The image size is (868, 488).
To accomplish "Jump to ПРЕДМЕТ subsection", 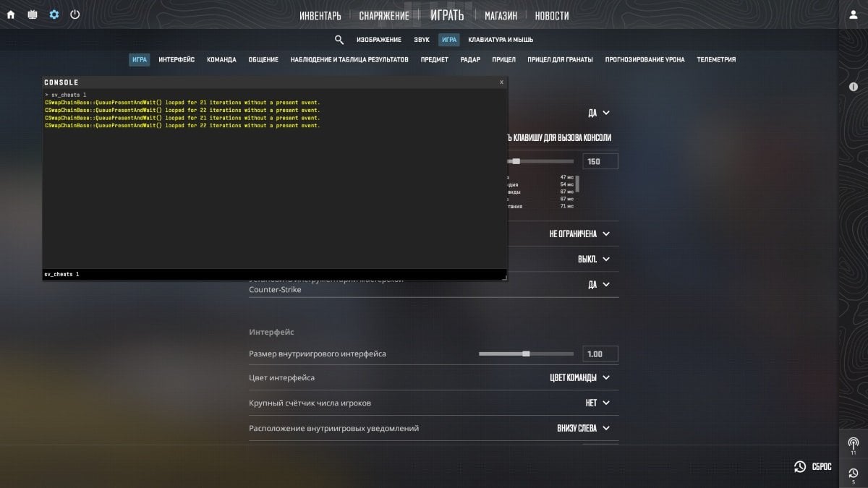I will tap(435, 59).
